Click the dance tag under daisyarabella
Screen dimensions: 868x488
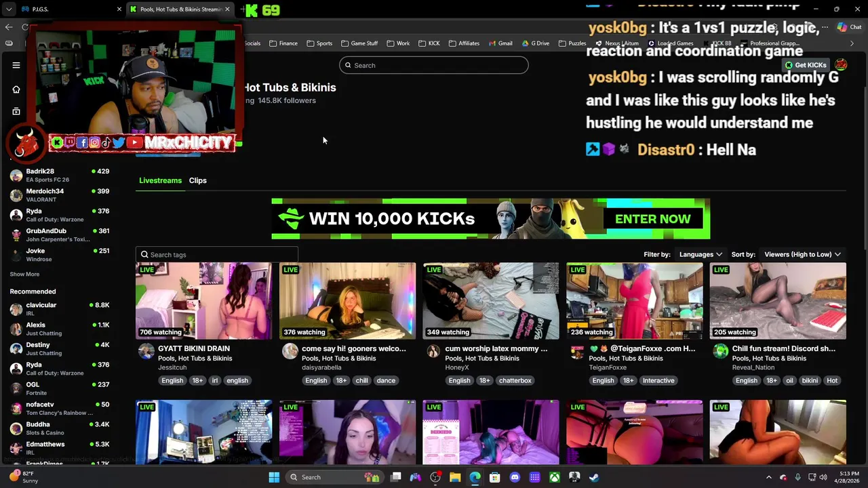[386, 380]
